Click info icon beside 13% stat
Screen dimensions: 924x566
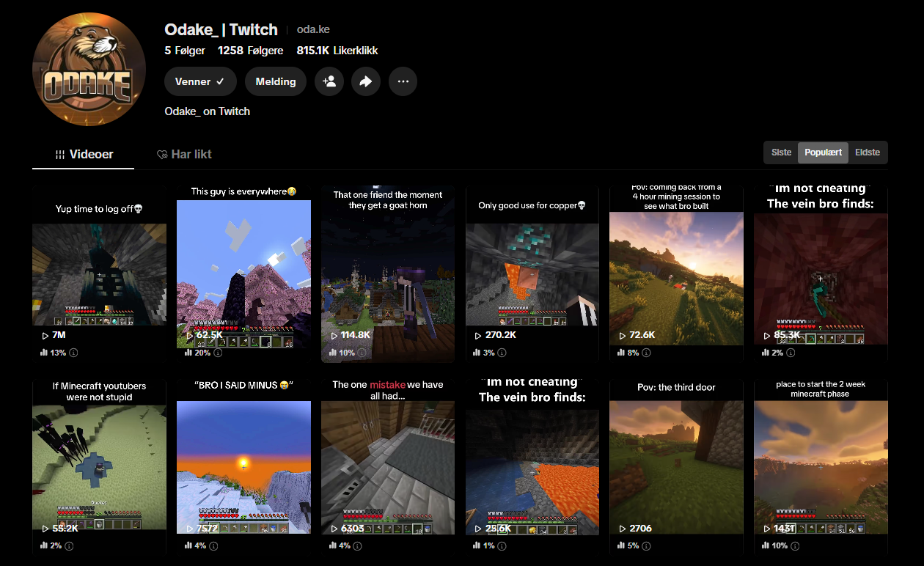pyautogui.click(x=73, y=353)
